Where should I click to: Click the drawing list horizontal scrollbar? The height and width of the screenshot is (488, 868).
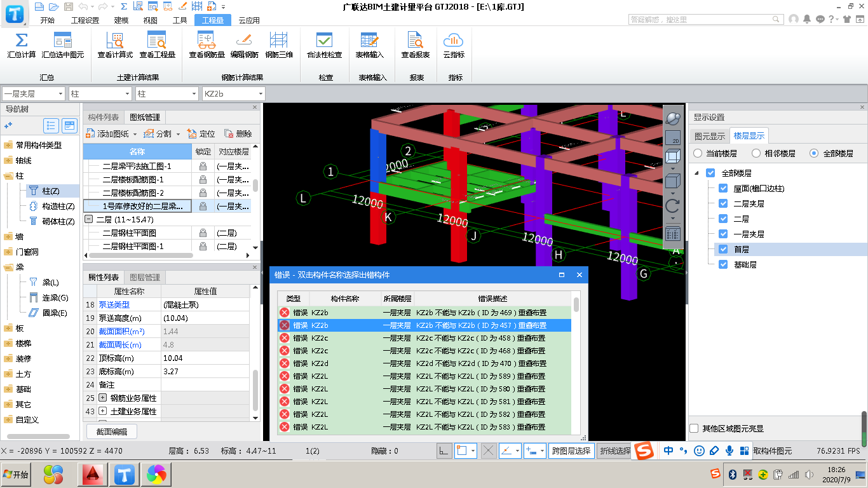(x=140, y=255)
